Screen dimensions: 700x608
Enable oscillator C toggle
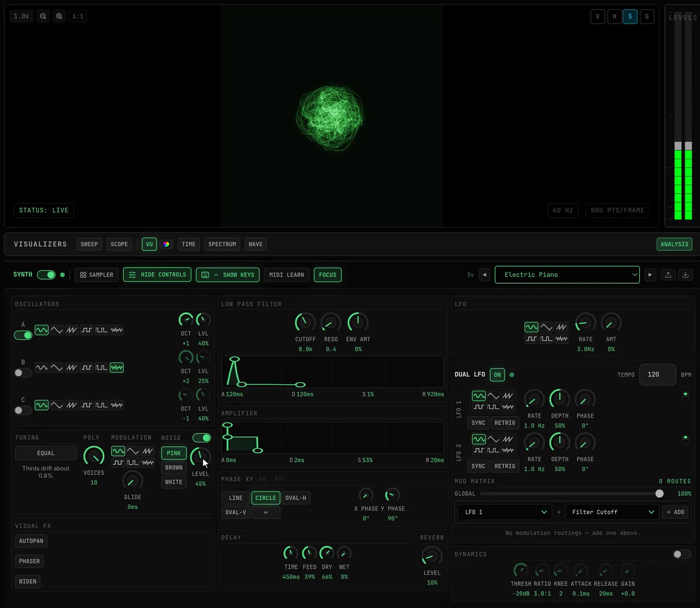[23, 410]
